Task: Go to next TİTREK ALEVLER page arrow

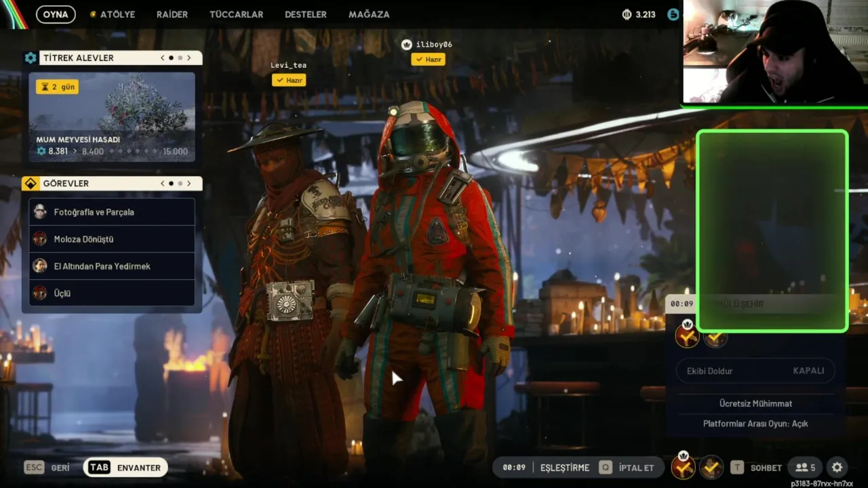Action: pos(189,58)
